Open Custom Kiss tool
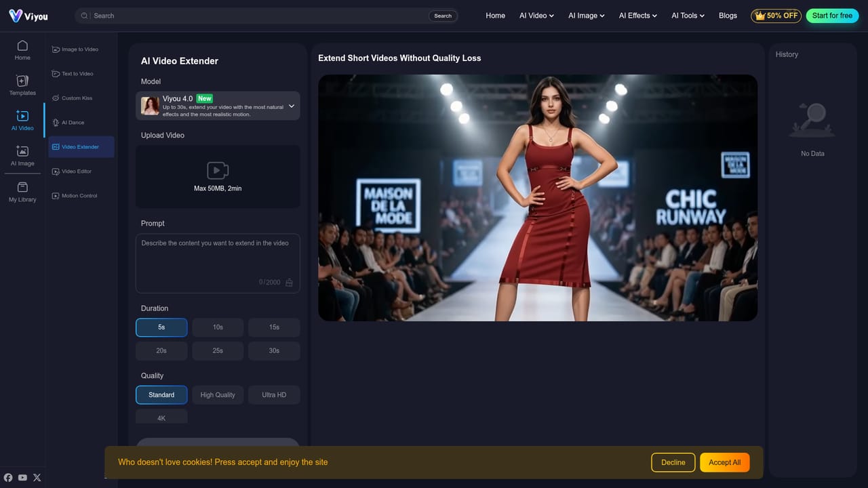The height and width of the screenshot is (488, 868). 81,98
